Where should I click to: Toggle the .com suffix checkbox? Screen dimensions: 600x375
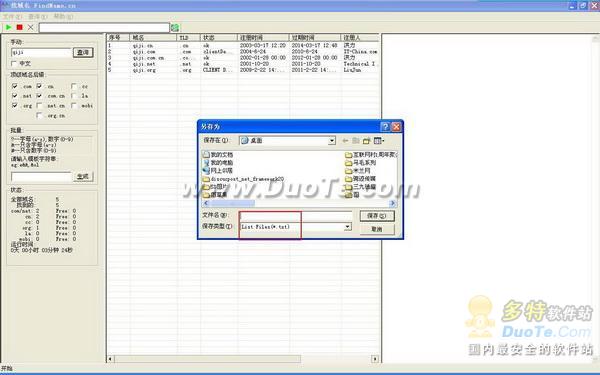click(15, 86)
